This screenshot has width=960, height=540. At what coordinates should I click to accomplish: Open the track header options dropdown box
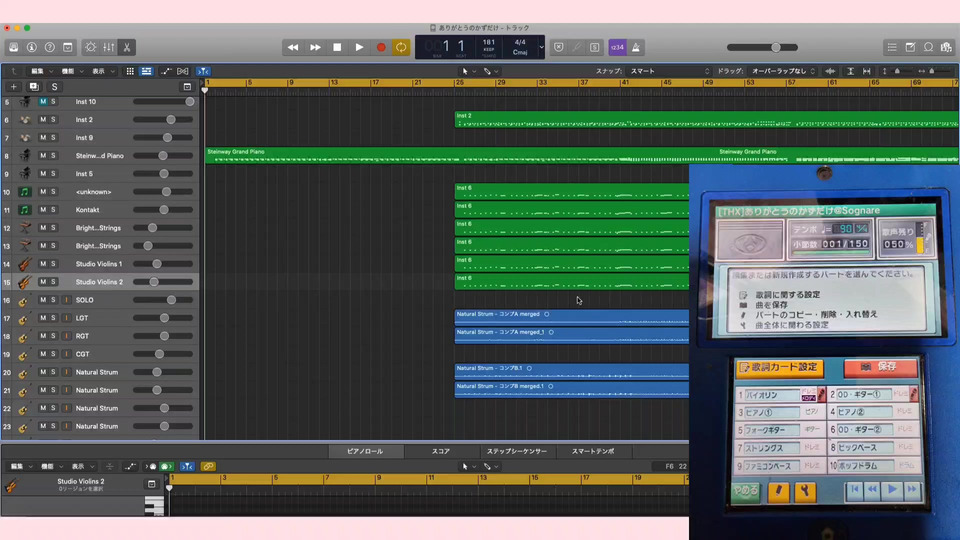coord(187,87)
